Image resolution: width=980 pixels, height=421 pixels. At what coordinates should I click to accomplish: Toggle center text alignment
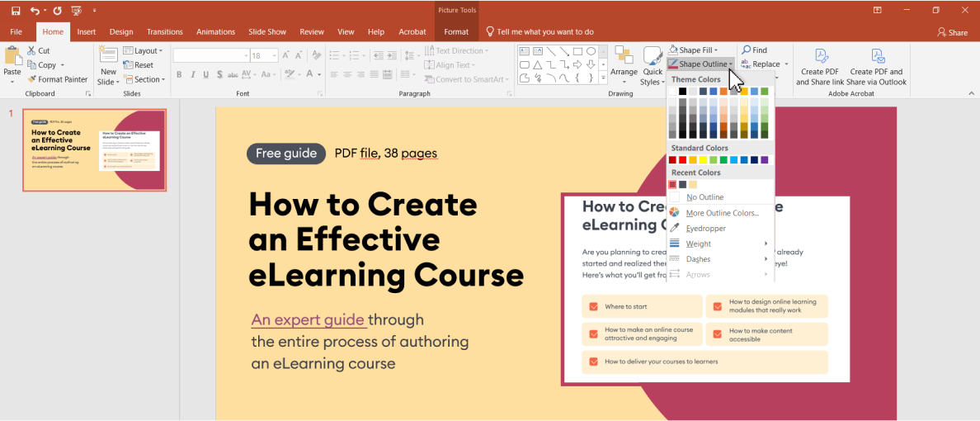(346, 74)
